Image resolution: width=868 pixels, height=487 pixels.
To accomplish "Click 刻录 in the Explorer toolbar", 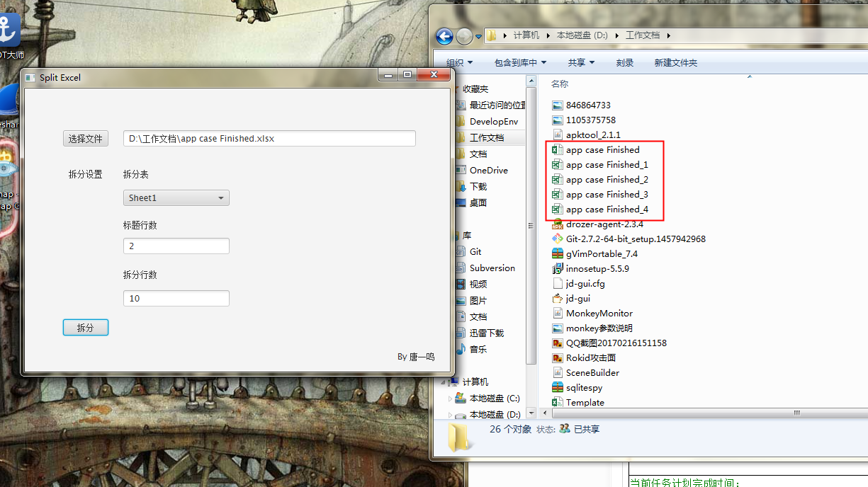I will coord(625,63).
